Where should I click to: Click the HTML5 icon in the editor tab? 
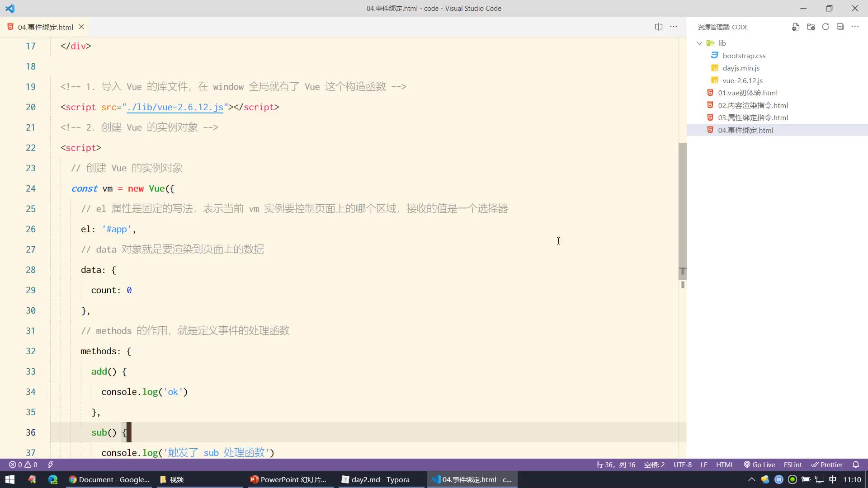tap(10, 27)
